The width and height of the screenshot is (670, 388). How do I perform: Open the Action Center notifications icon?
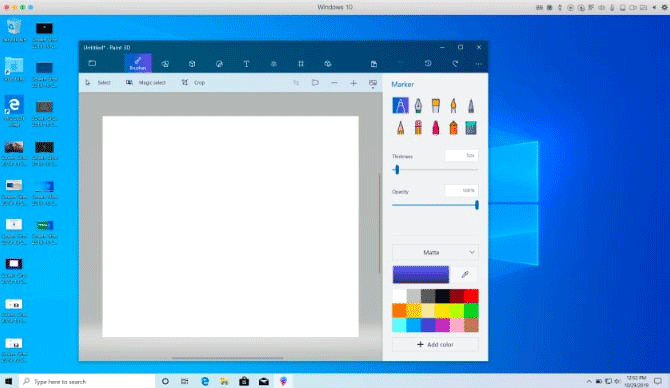[x=658, y=381]
